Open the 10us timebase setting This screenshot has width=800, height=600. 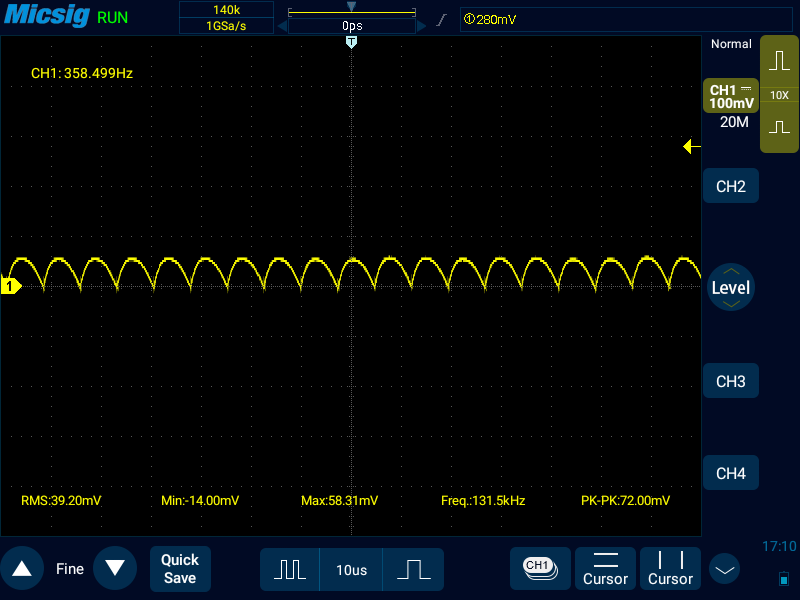(x=351, y=569)
